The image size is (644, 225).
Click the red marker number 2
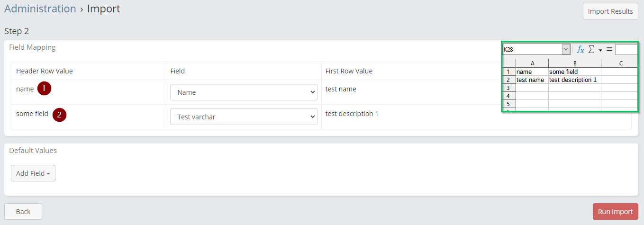(x=59, y=114)
